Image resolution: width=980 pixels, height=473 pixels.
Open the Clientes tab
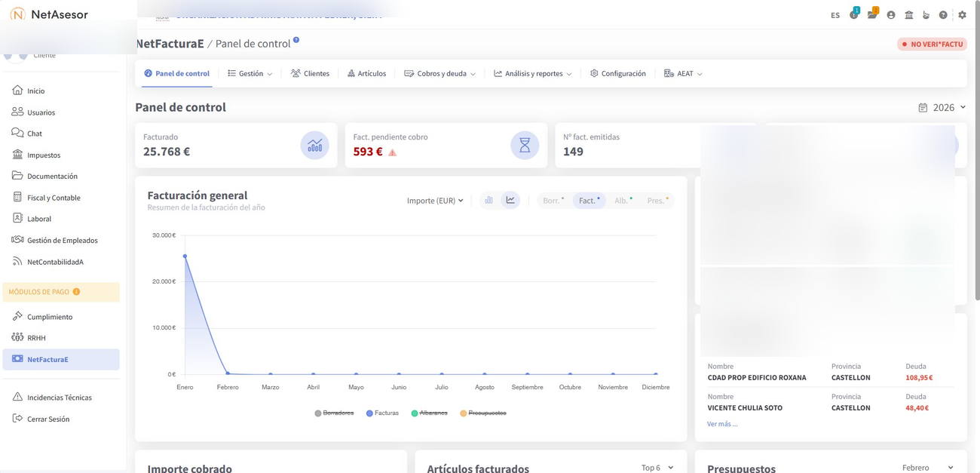[310, 74]
